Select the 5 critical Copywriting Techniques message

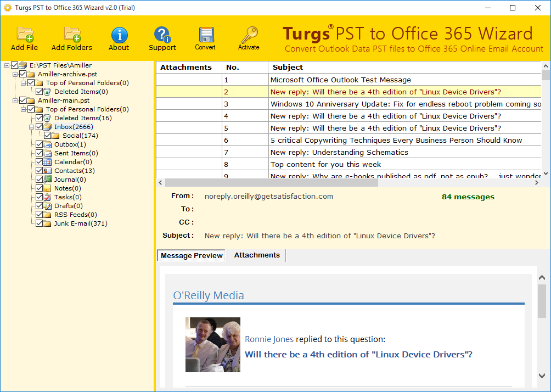tap(348, 141)
